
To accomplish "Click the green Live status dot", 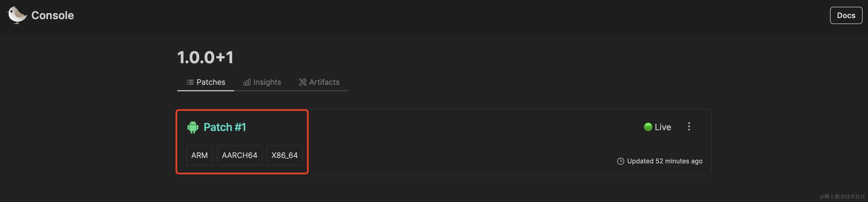I will (648, 127).
